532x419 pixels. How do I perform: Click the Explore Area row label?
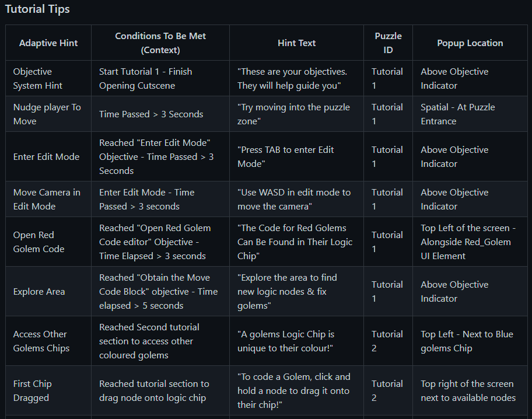click(x=39, y=292)
